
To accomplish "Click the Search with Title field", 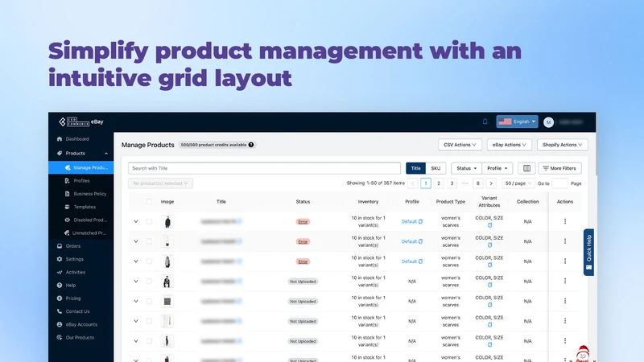I will pos(265,168).
